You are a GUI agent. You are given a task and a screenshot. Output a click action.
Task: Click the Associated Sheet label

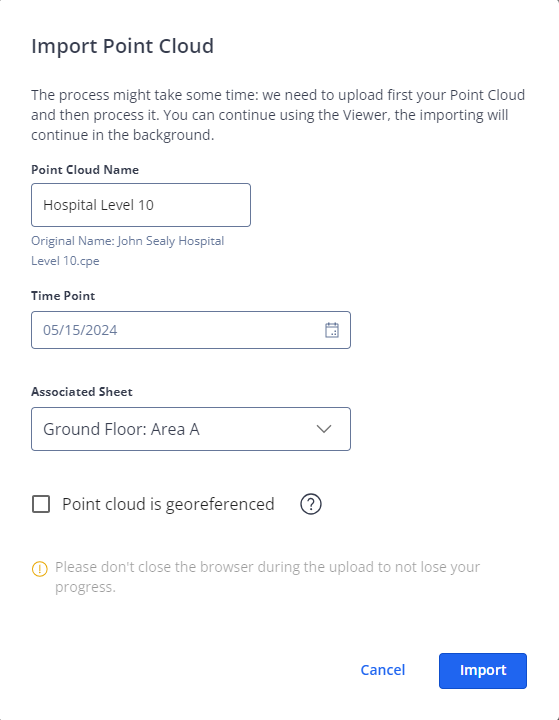click(82, 392)
